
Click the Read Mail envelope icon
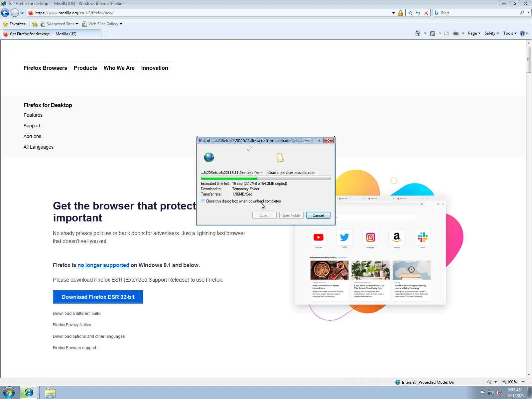(x=447, y=33)
